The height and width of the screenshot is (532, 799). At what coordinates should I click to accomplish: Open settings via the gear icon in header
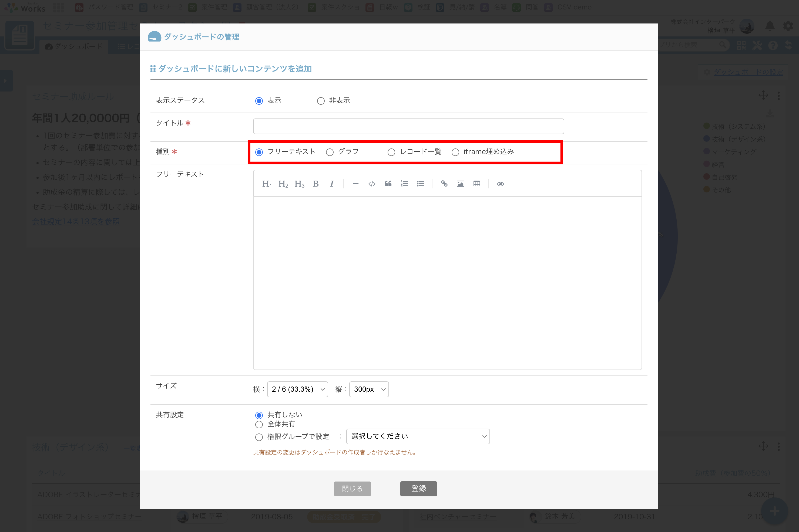788,26
